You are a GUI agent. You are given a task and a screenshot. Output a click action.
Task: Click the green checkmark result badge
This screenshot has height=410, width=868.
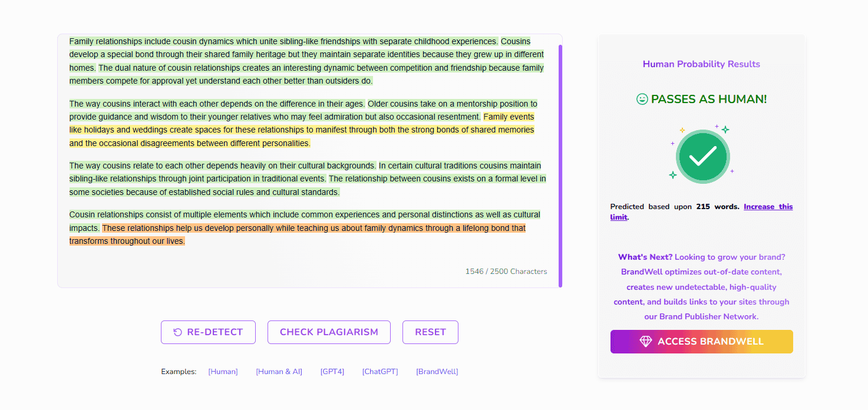click(702, 156)
